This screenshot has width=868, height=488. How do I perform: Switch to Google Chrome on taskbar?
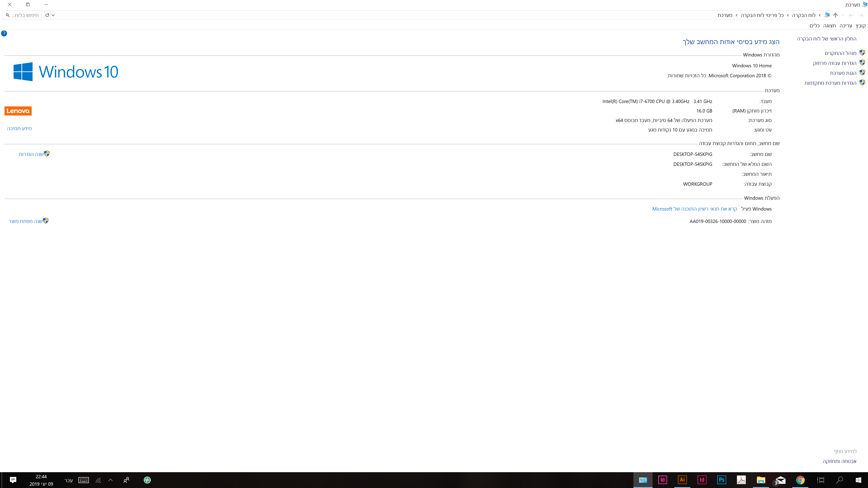pos(800,480)
